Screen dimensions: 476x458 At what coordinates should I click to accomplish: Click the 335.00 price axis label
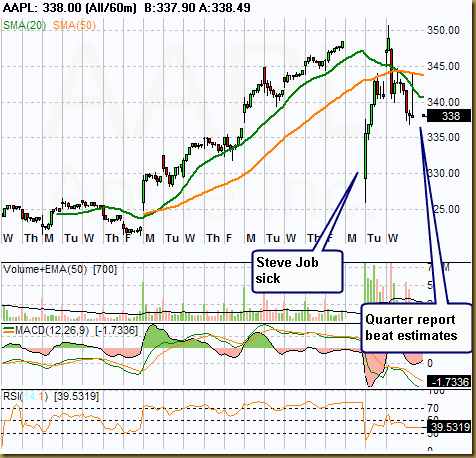pyautogui.click(x=443, y=137)
